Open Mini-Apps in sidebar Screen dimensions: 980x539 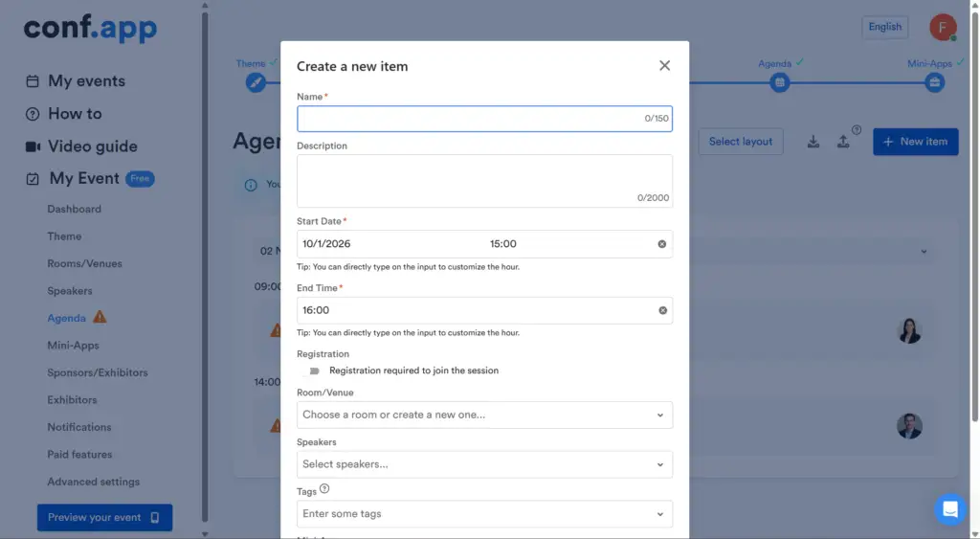[x=73, y=346]
